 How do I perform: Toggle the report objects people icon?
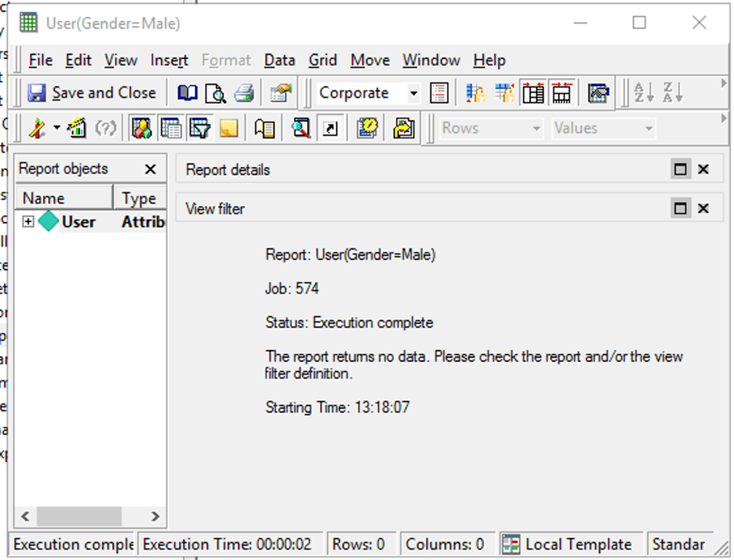tap(142, 128)
